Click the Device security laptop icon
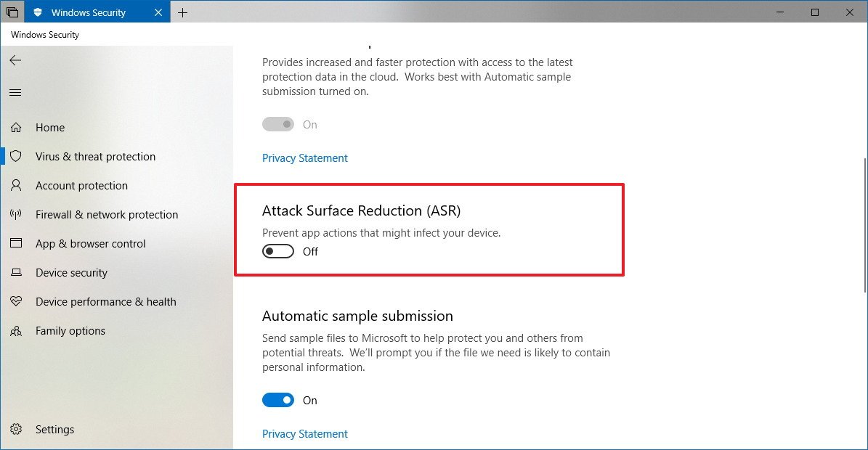Viewport: 868px width, 450px height. pos(16,273)
